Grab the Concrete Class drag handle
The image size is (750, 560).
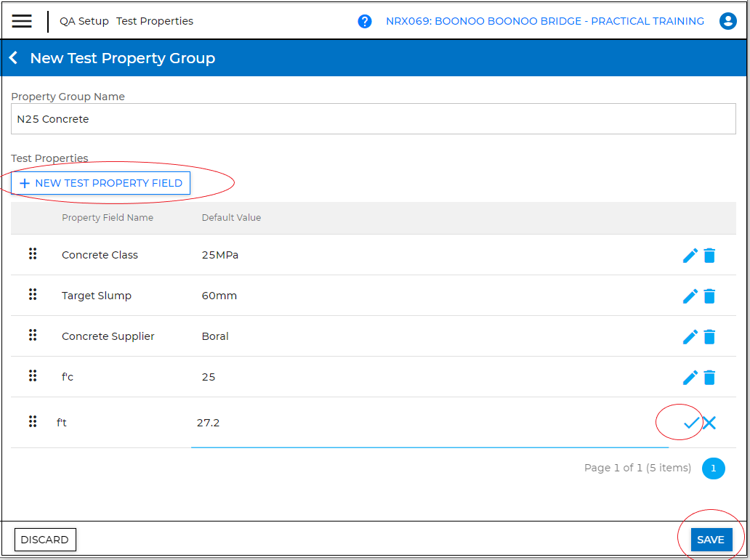(33, 253)
